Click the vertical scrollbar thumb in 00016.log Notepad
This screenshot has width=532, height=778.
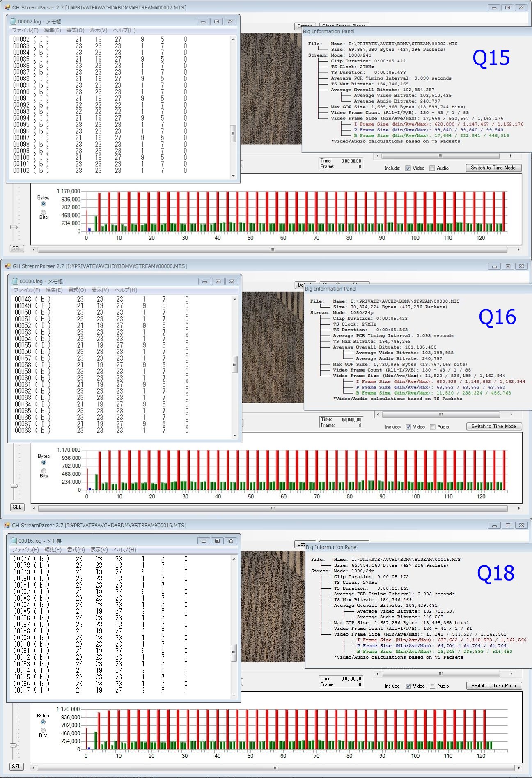[x=234, y=652]
